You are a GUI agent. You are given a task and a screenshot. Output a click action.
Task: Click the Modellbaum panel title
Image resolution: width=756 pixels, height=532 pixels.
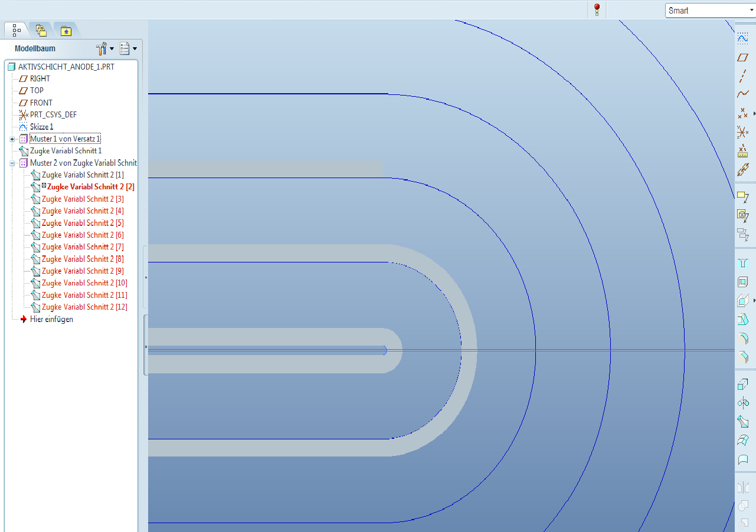(x=35, y=49)
